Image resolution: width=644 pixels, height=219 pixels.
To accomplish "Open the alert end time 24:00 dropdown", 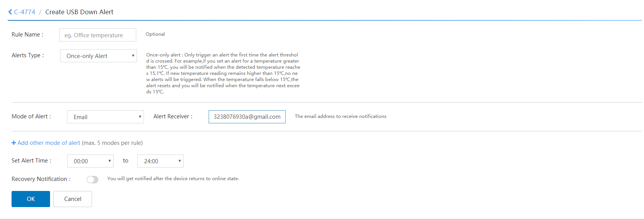I will (161, 161).
